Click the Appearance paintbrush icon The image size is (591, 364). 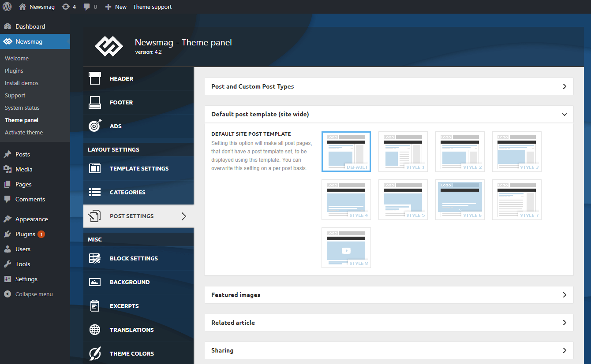(7, 219)
